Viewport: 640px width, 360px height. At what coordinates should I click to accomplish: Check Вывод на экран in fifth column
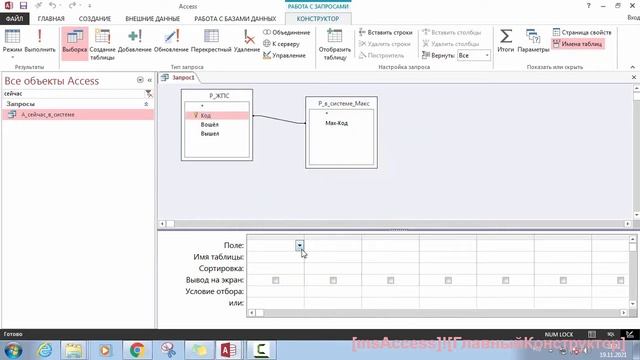[506, 280]
